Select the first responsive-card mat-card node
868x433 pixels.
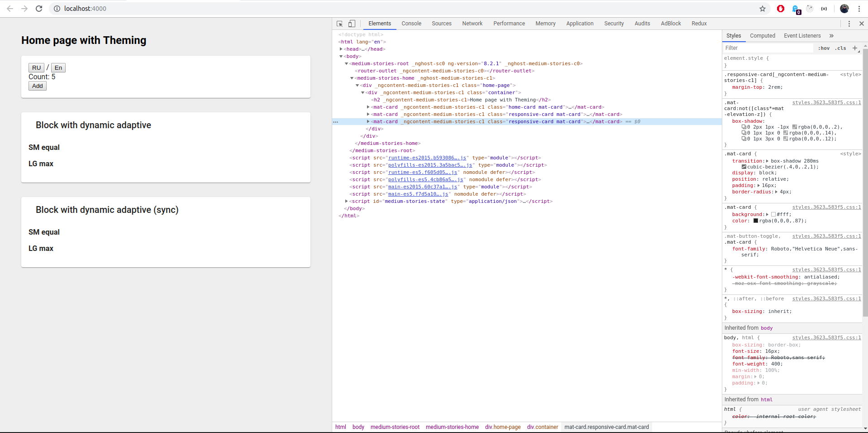point(496,115)
